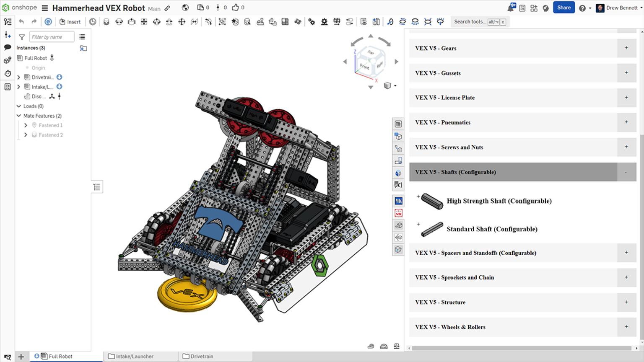Click the Filter by name field

coord(52,36)
